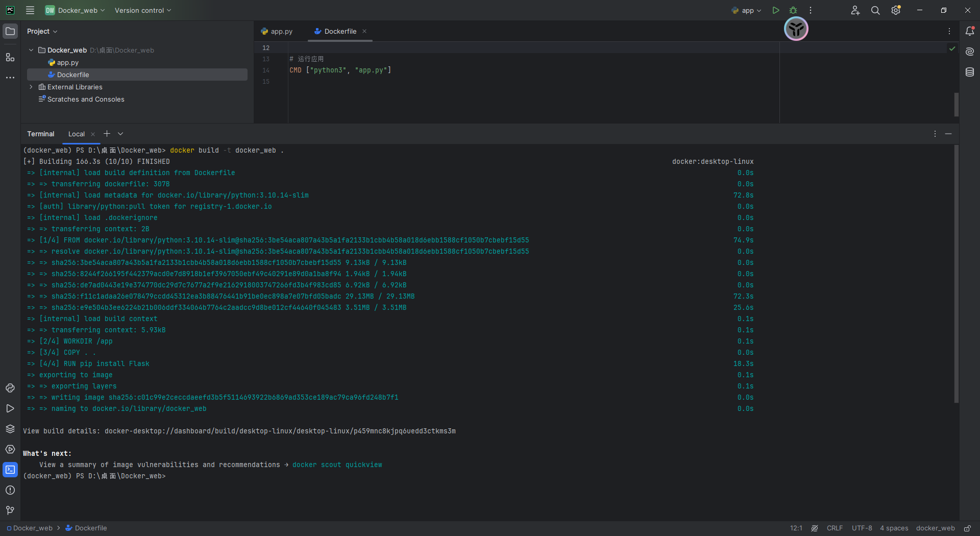Show more tool windows ellipsis

point(10,78)
